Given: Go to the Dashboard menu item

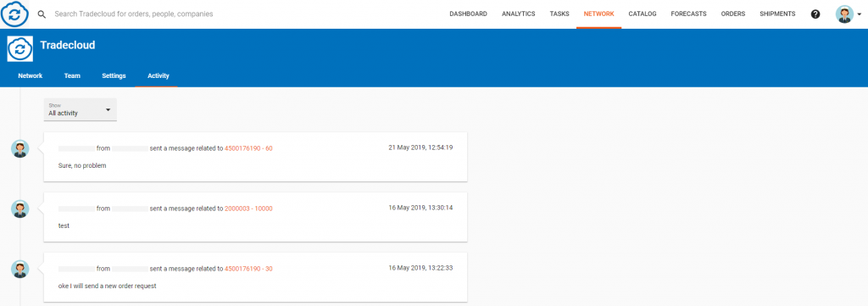Looking at the screenshot, I should coord(468,14).
